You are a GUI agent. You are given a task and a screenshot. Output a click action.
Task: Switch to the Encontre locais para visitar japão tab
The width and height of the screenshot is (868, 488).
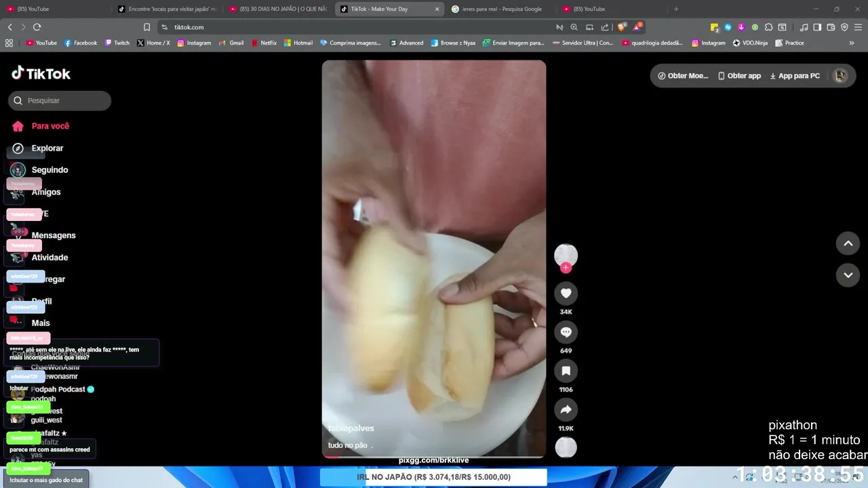[167, 9]
